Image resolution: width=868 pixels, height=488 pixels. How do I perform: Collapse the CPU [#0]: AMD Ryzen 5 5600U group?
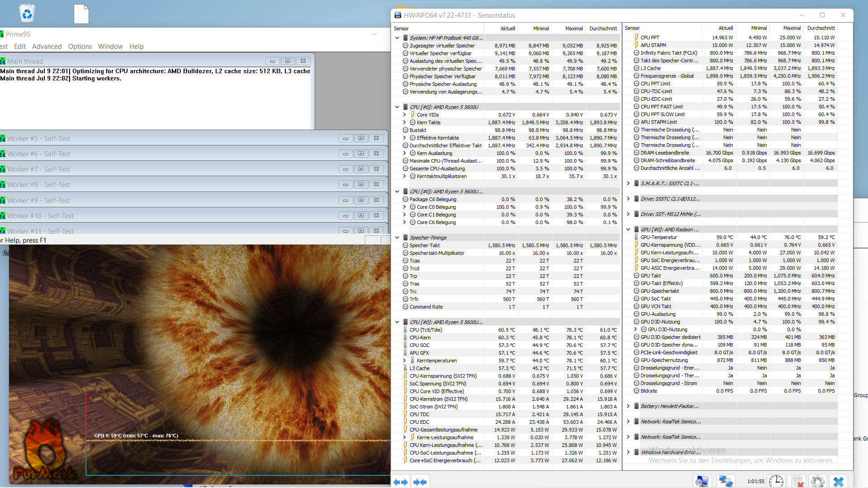click(397, 107)
